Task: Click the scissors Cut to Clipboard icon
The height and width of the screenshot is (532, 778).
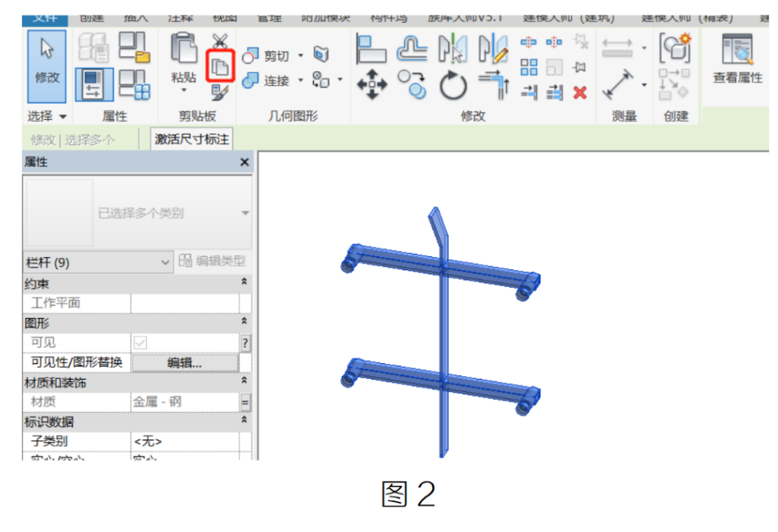Action: tap(219, 41)
